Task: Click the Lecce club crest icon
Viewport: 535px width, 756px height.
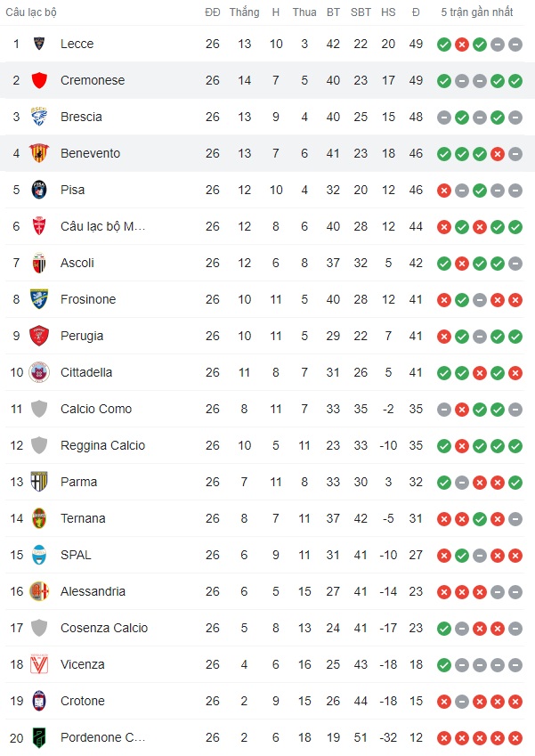Action: coord(39,44)
